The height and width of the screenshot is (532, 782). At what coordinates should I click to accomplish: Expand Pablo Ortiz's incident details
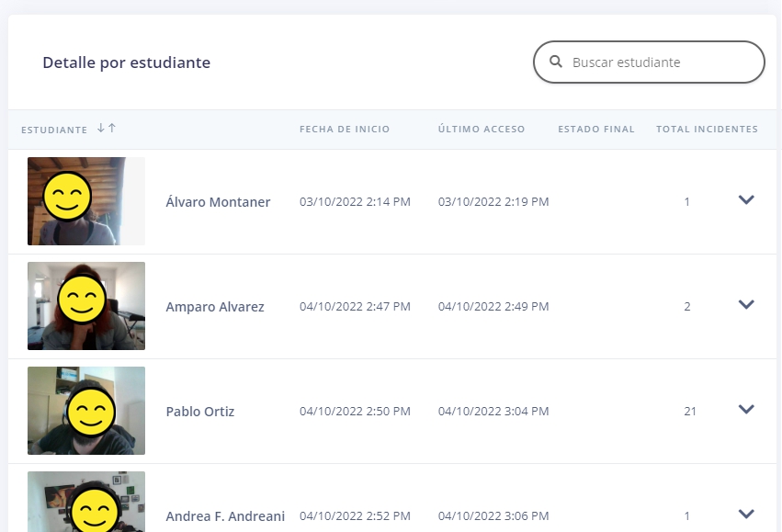746,409
